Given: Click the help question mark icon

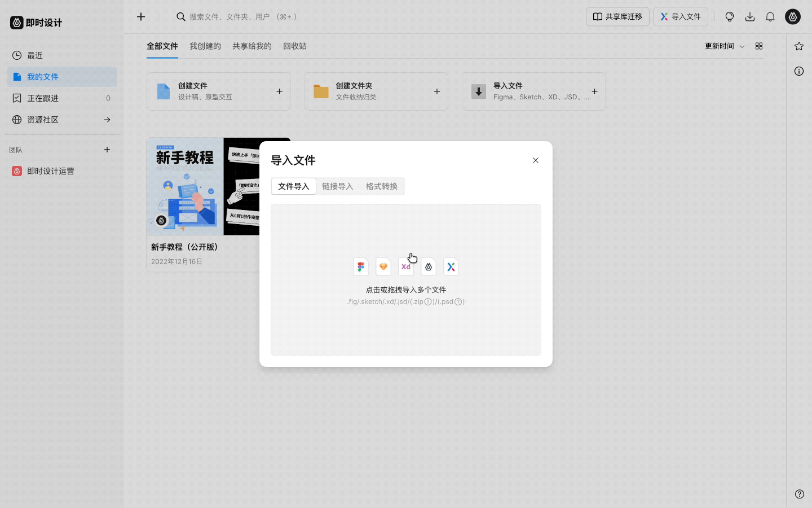Looking at the screenshot, I should [x=800, y=494].
